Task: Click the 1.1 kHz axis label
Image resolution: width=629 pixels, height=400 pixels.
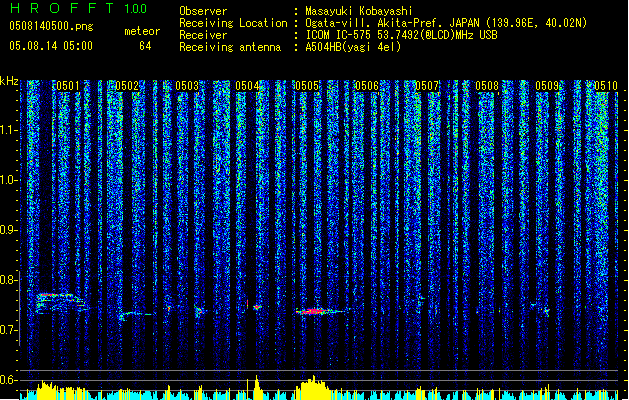Action: [x=9, y=130]
